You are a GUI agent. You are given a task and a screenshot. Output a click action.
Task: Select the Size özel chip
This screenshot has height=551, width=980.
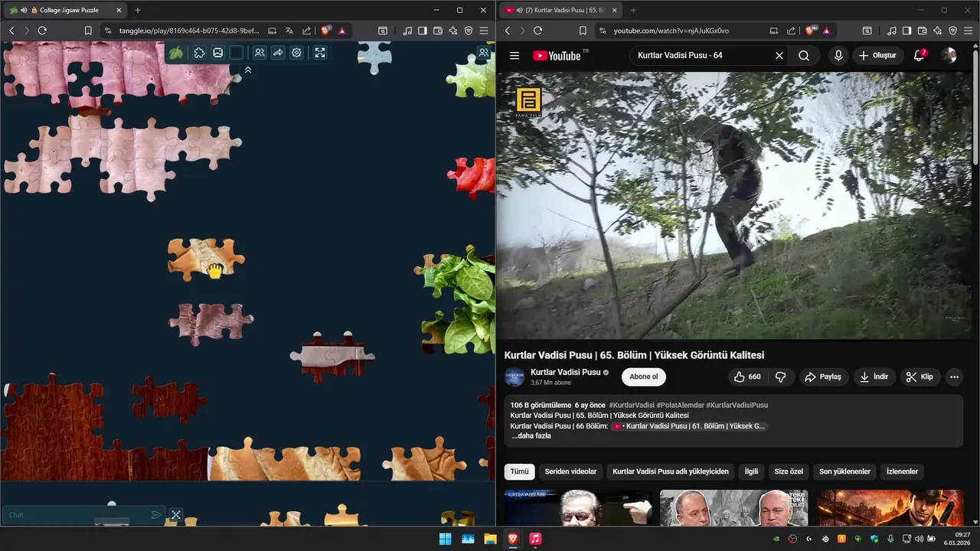789,471
